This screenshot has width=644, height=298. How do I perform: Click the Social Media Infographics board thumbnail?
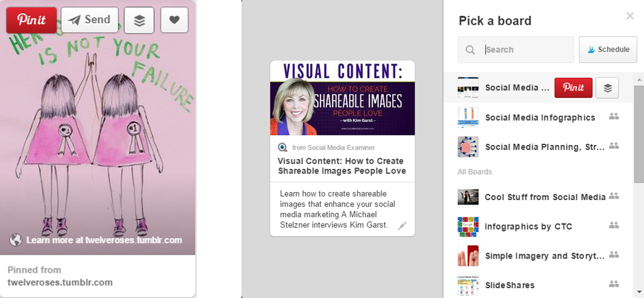pyautogui.click(x=468, y=117)
